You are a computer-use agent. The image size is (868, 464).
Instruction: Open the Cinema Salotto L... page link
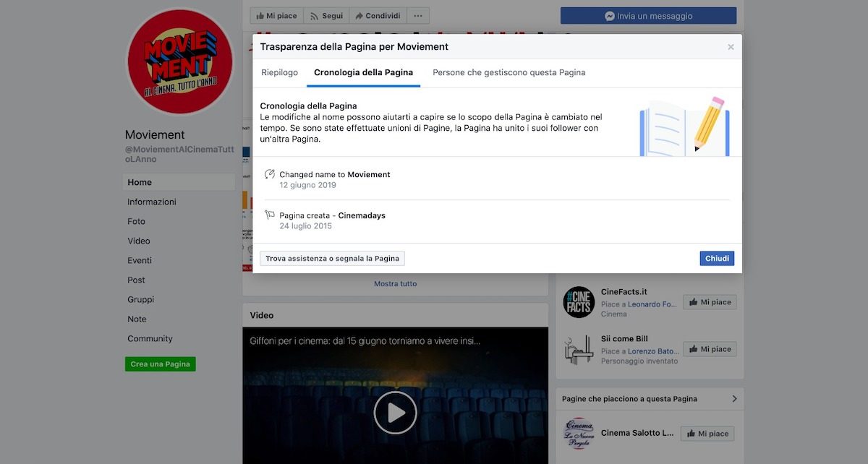[x=637, y=434]
